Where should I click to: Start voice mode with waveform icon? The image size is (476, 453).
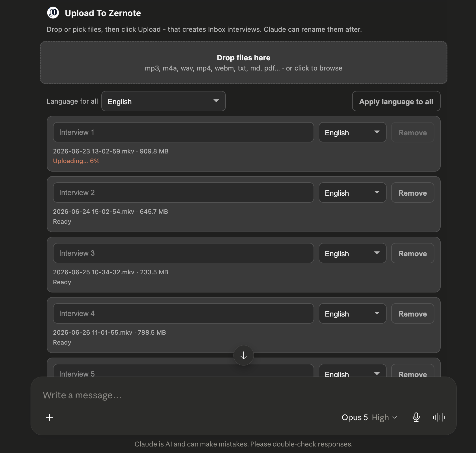(x=439, y=417)
